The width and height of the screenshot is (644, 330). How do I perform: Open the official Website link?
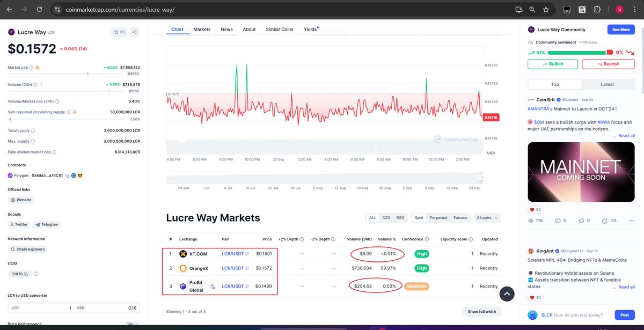pos(21,200)
